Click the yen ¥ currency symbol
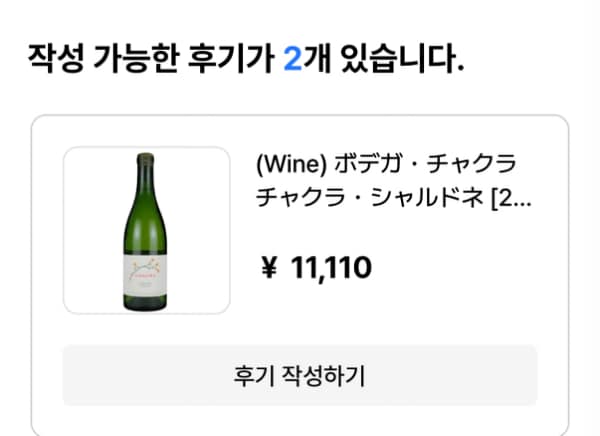Image resolution: width=600 pixels, height=436 pixels. pyautogui.click(x=268, y=268)
